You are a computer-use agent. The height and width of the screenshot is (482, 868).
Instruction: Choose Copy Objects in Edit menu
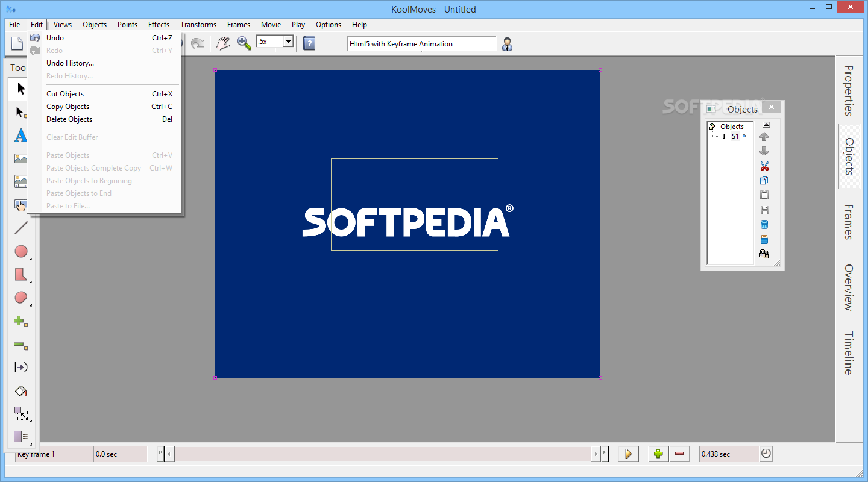[104, 107]
